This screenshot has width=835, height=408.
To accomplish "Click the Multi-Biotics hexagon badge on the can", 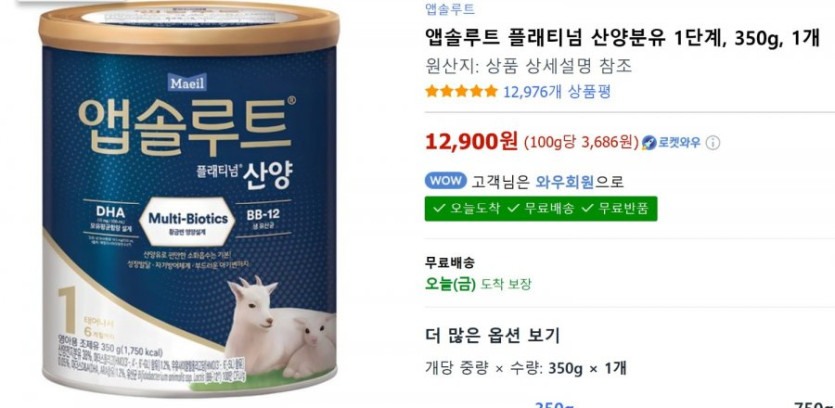I will [187, 219].
